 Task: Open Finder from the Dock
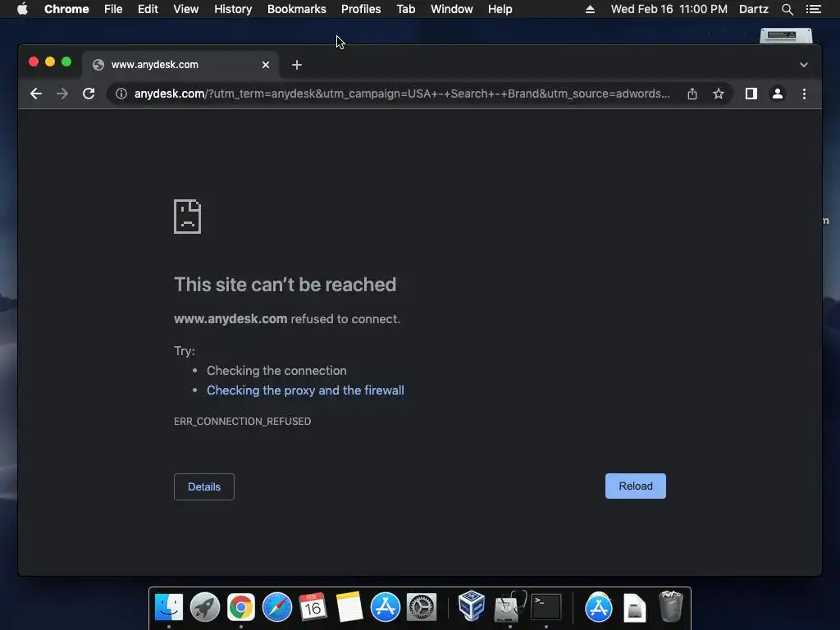169,608
